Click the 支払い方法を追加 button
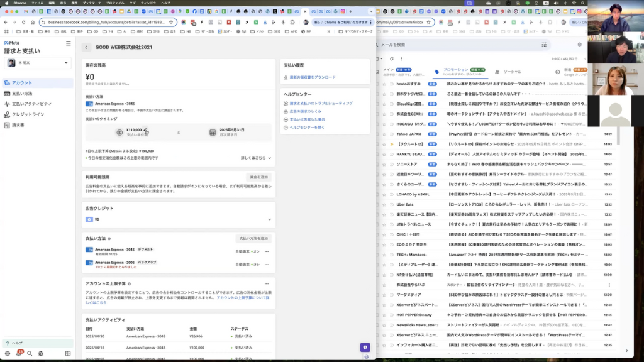Screen dimensions: 644x362 253,238
